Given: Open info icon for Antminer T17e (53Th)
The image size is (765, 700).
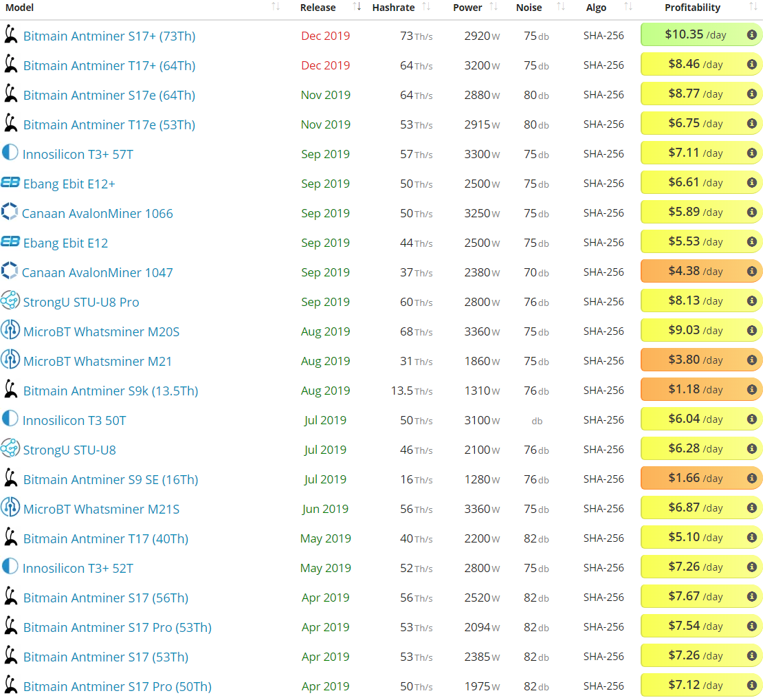Looking at the screenshot, I should click(x=752, y=124).
